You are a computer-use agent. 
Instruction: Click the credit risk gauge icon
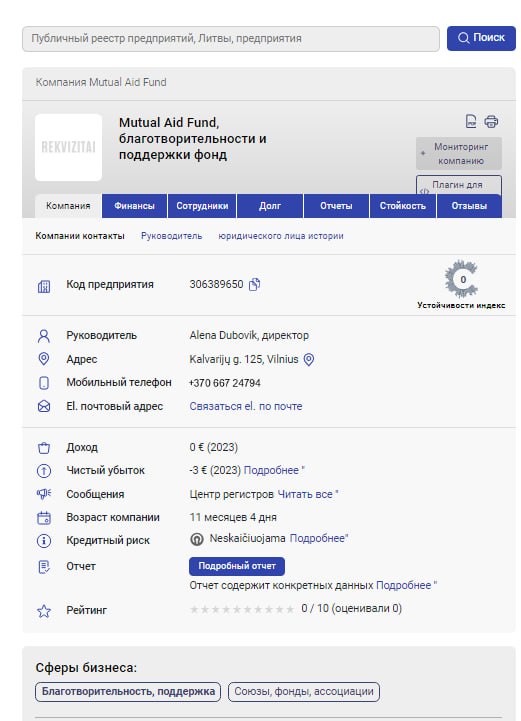(x=197, y=539)
